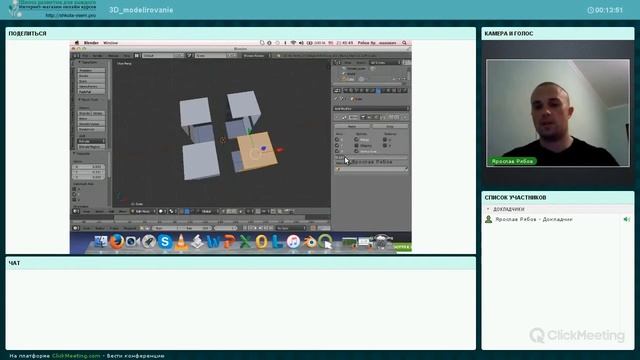Toggle the Textures U checkbox
The image size is (640, 360).
click(384, 140)
